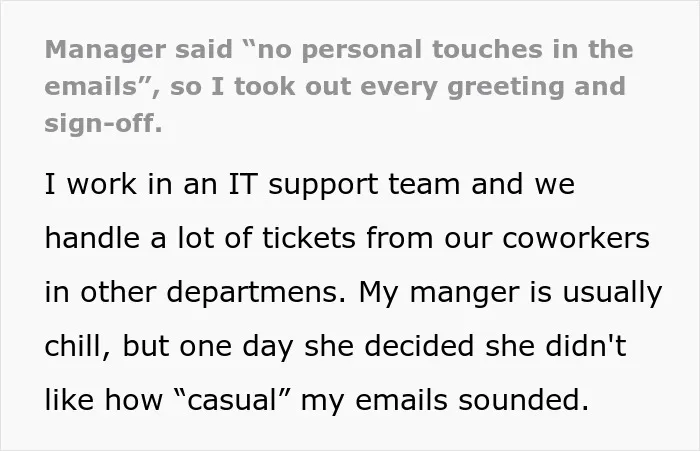700x451 pixels.
Task: Click the word "team" in the paragraph
Action: pos(424,185)
